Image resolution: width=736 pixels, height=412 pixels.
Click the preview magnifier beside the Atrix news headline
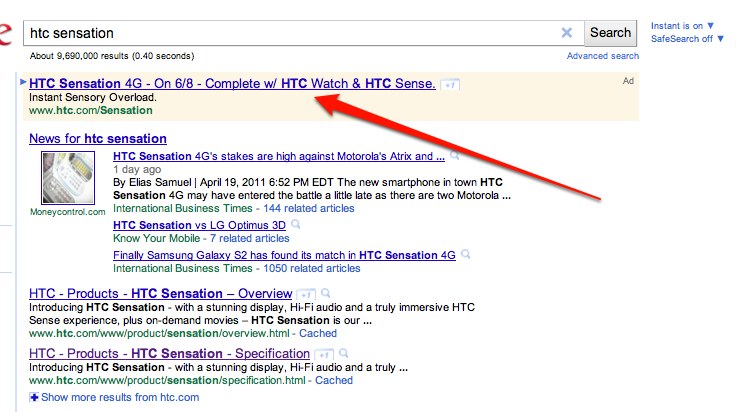coord(455,157)
